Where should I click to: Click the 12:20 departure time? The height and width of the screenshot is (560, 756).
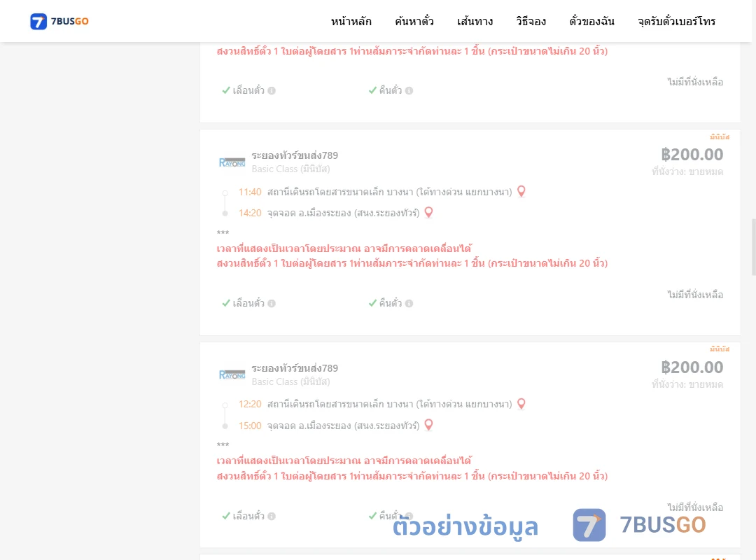click(x=250, y=404)
